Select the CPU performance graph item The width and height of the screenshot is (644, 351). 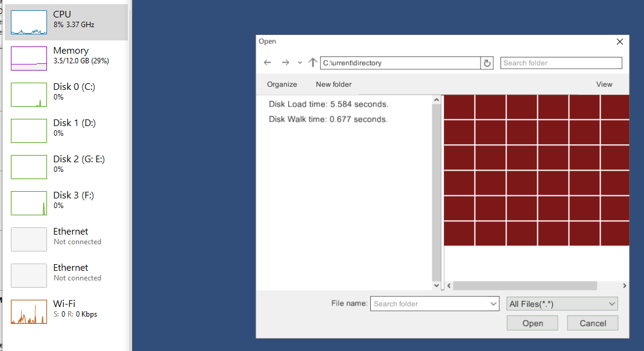click(66, 22)
